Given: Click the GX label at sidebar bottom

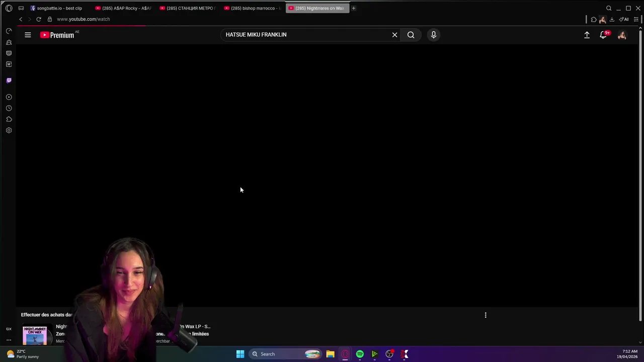Looking at the screenshot, I should point(9,329).
